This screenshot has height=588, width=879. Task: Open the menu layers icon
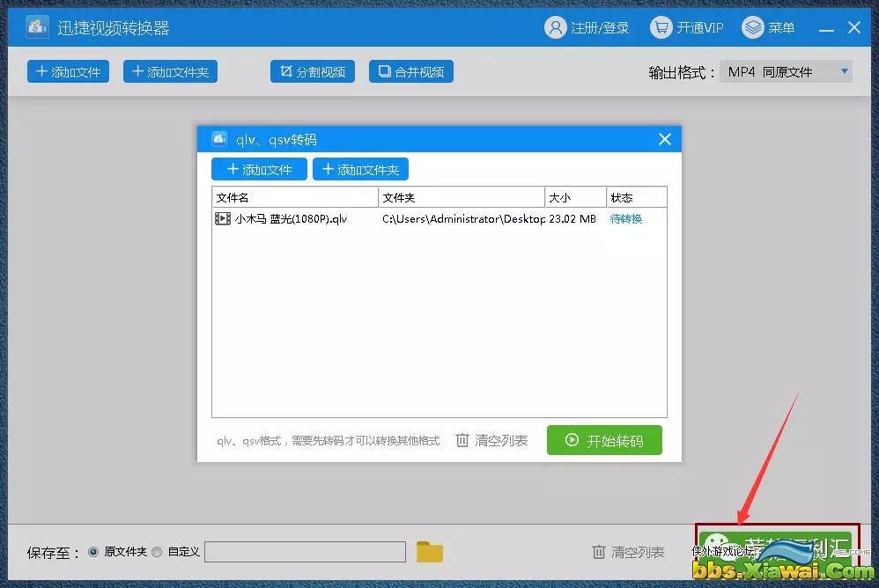(752, 27)
